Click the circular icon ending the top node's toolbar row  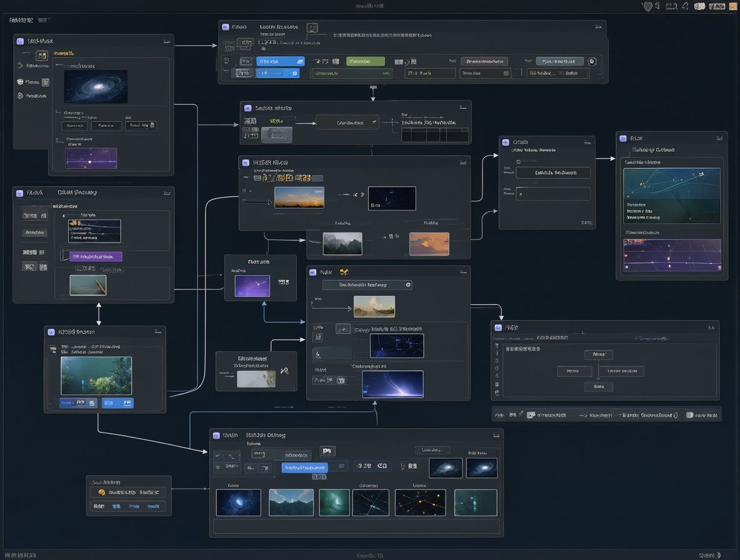(592, 61)
